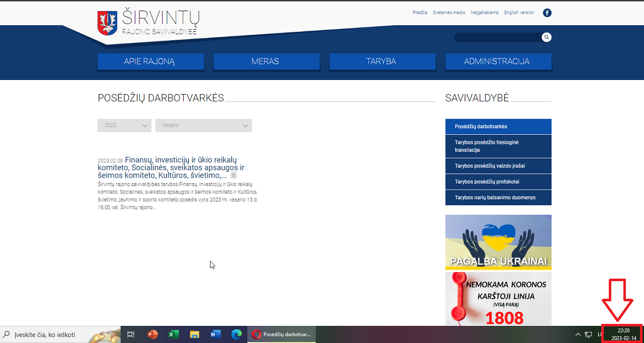
Task: Show hidden system tray icons
Action: click(578, 334)
